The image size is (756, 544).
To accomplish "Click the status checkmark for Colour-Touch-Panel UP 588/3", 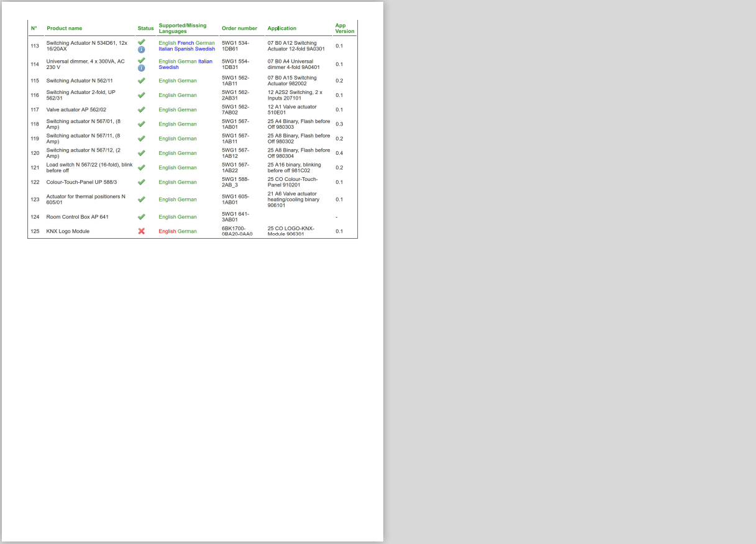I will coord(141,182).
